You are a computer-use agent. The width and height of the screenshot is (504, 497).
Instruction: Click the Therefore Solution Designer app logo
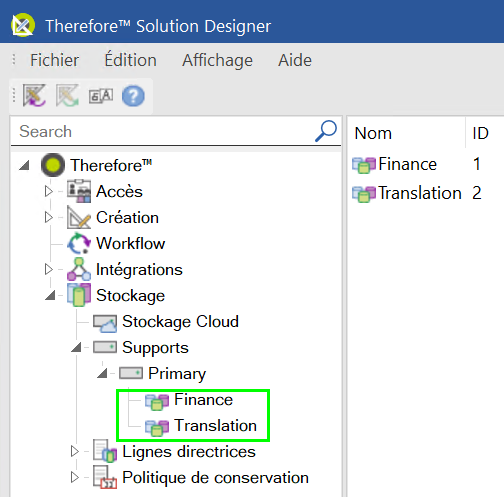[x=23, y=25]
